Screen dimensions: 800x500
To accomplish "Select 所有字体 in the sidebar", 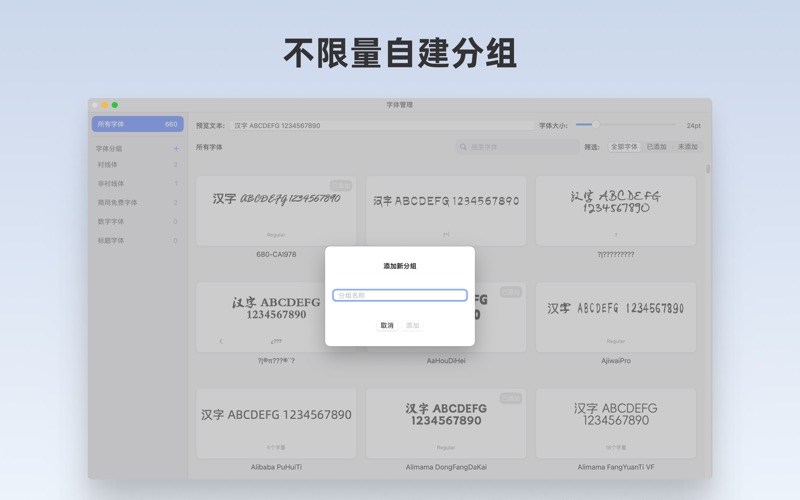I will click(138, 124).
